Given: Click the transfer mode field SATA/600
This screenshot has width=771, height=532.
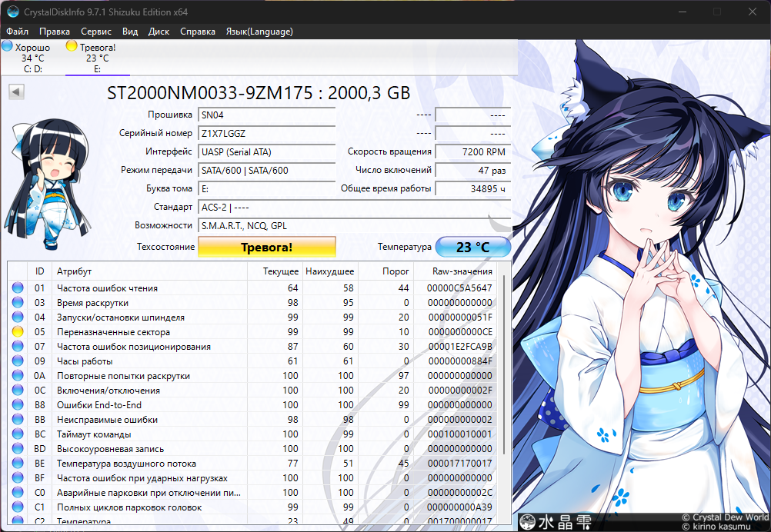Looking at the screenshot, I should click(x=266, y=171).
